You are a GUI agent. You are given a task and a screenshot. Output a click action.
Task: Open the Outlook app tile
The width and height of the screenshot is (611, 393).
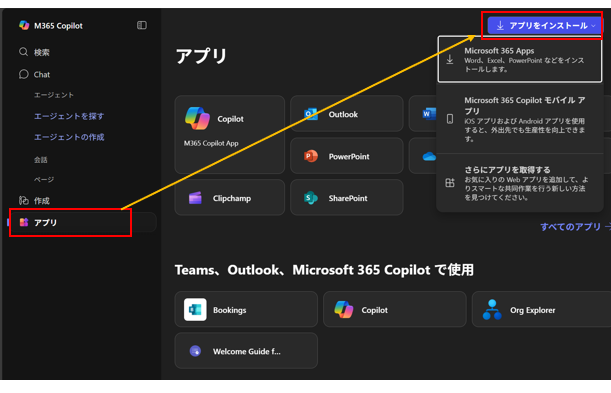(x=346, y=114)
